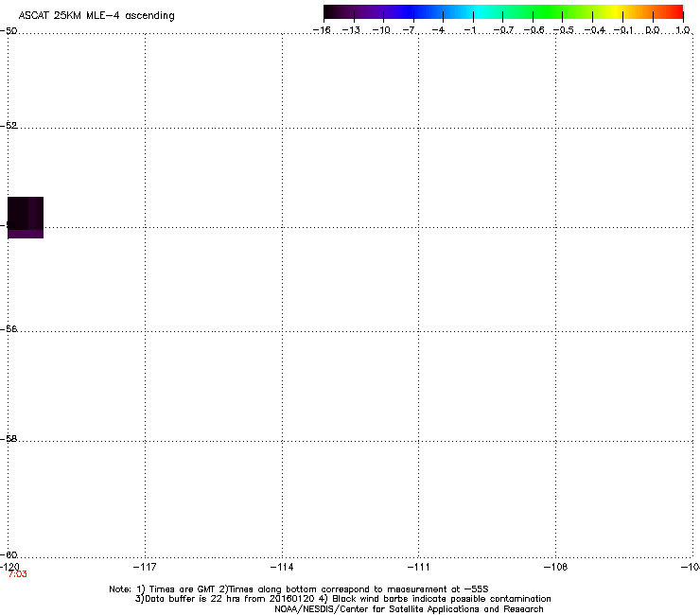Click the '-120' longitude axis label

(x=9, y=567)
